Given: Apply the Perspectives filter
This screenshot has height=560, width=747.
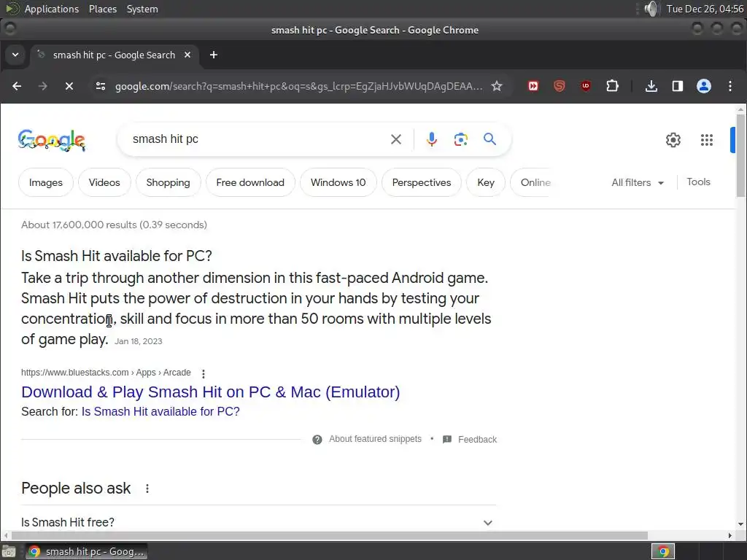Looking at the screenshot, I should tap(422, 182).
